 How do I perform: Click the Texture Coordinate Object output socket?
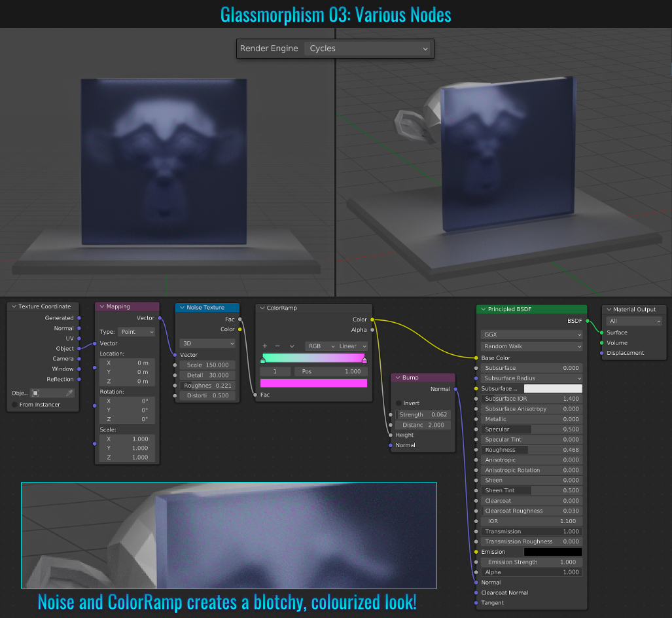point(79,349)
